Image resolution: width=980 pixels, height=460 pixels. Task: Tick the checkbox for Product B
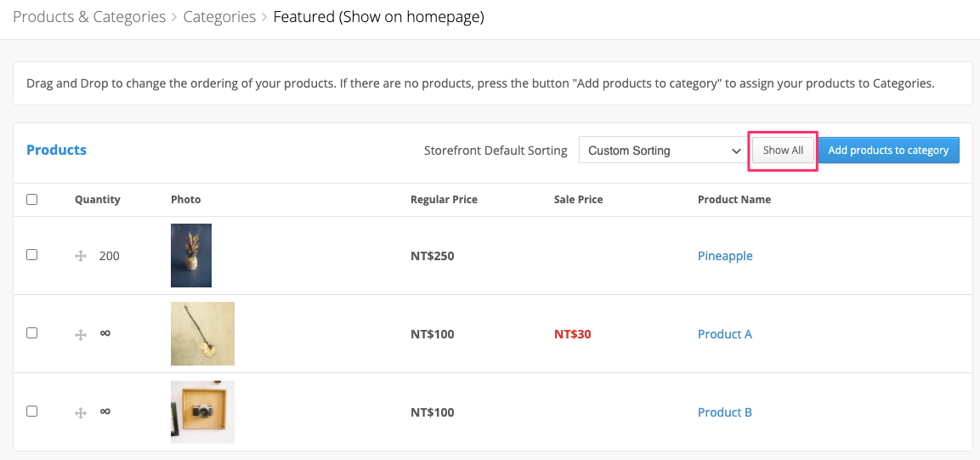(32, 412)
